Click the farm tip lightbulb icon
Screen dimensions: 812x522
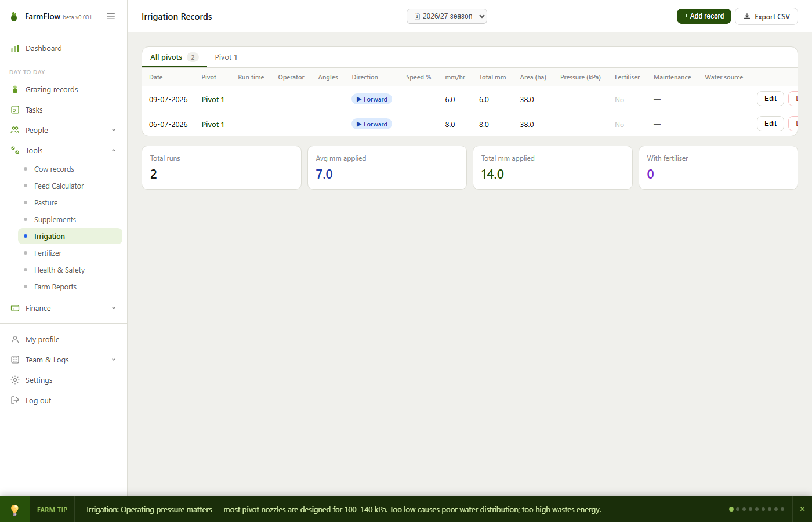[14, 509]
